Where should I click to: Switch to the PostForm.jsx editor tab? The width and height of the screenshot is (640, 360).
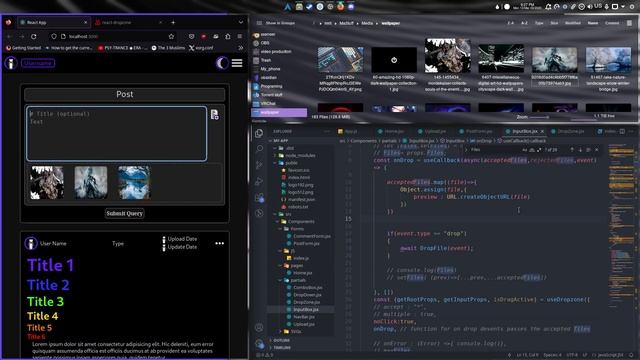476,131
